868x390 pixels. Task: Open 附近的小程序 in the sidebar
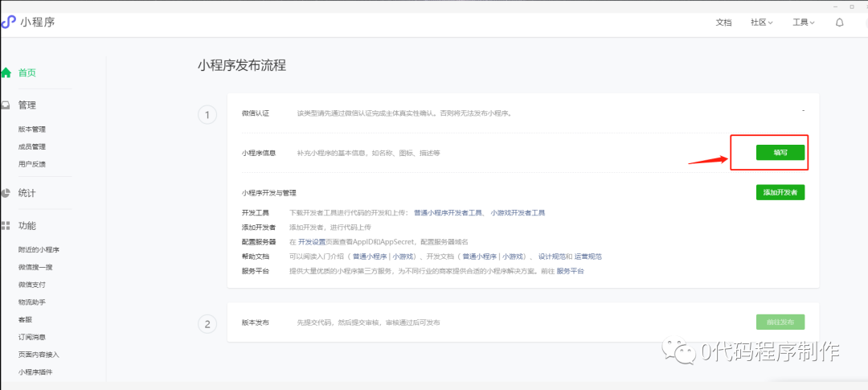click(x=39, y=250)
